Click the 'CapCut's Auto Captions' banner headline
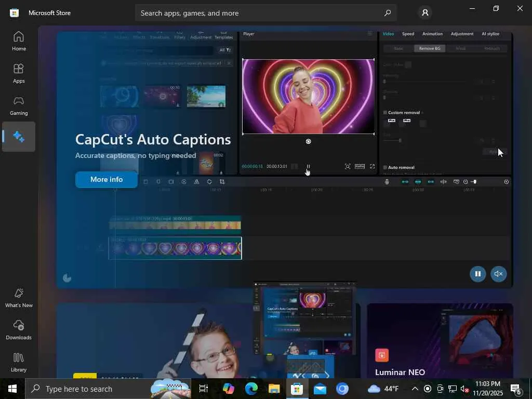Screen dimensions: 532x399 (x=153, y=139)
